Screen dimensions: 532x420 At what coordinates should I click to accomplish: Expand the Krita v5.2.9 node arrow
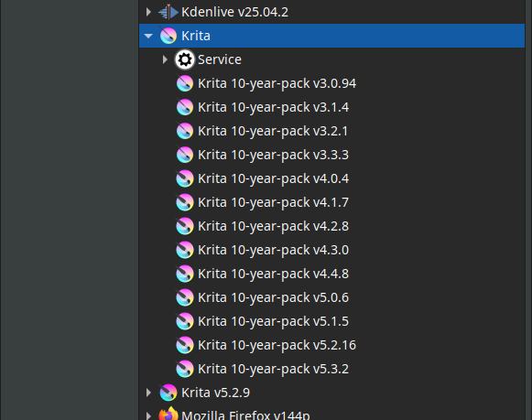[x=148, y=393]
